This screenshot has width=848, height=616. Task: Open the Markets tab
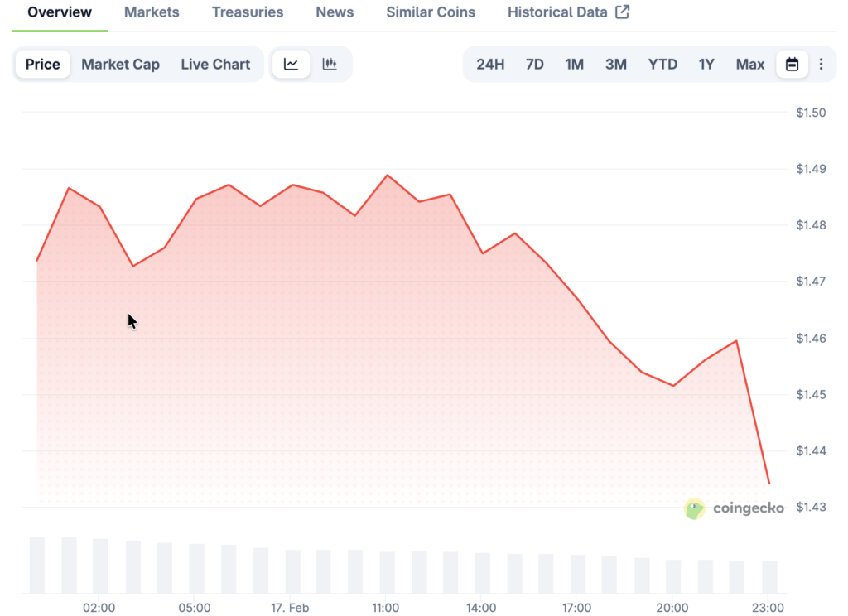152,12
